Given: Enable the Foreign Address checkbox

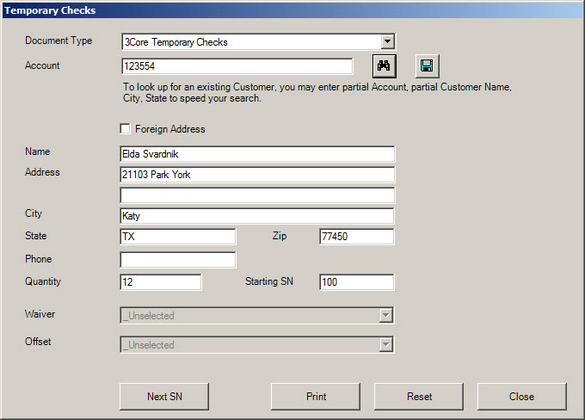Looking at the screenshot, I should pos(125,129).
